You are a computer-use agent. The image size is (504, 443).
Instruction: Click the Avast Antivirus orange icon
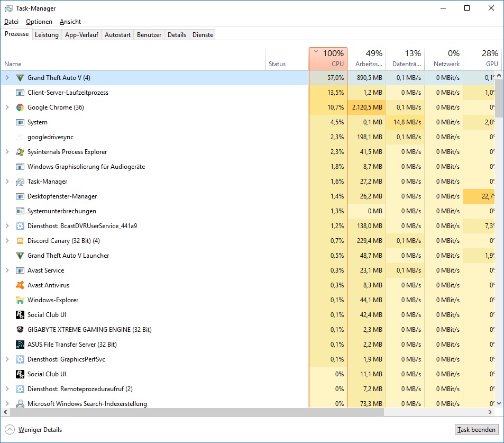pos(20,285)
